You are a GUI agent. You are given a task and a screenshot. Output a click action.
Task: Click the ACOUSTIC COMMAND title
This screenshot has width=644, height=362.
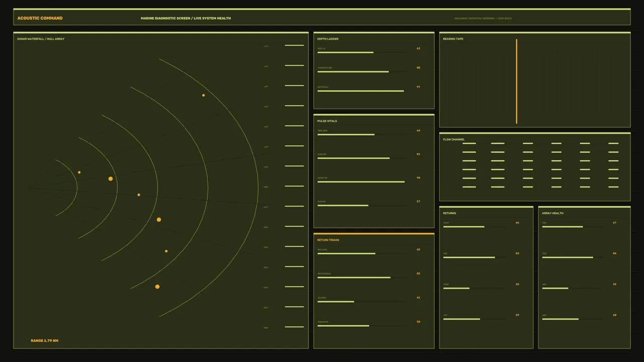tap(40, 18)
